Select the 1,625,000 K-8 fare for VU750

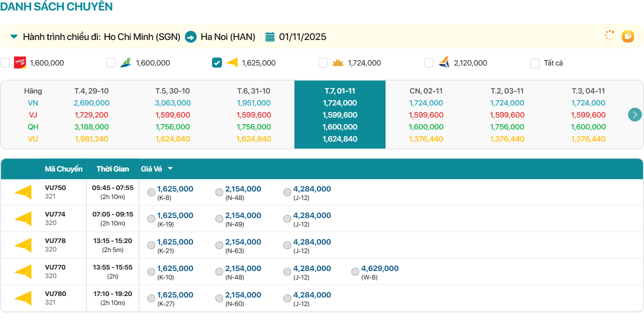pos(151,192)
